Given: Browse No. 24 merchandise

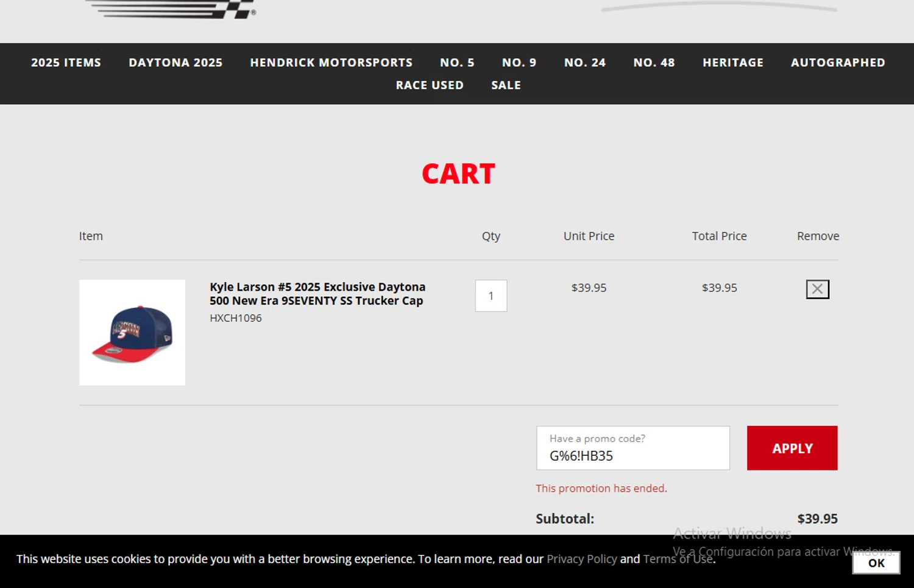Looking at the screenshot, I should [x=585, y=63].
